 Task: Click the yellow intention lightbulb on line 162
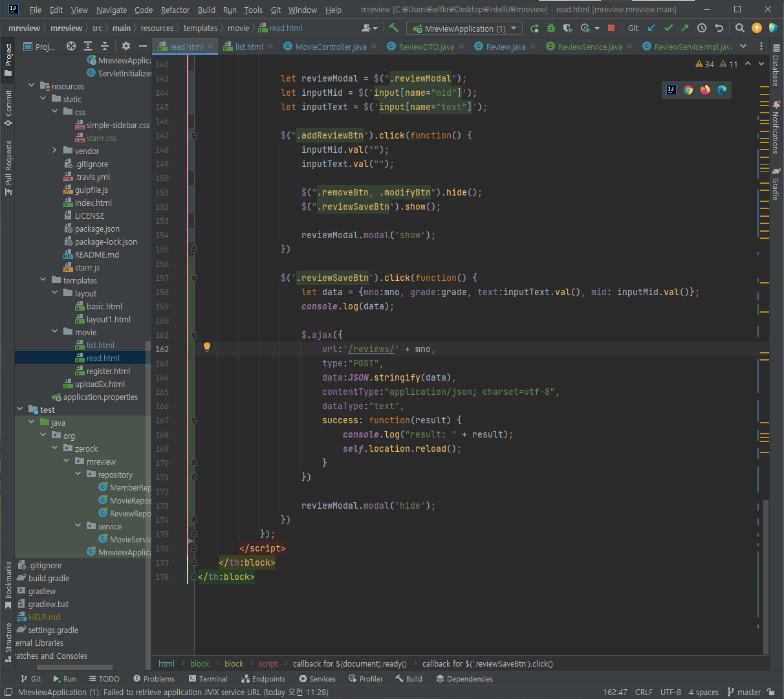coord(207,348)
